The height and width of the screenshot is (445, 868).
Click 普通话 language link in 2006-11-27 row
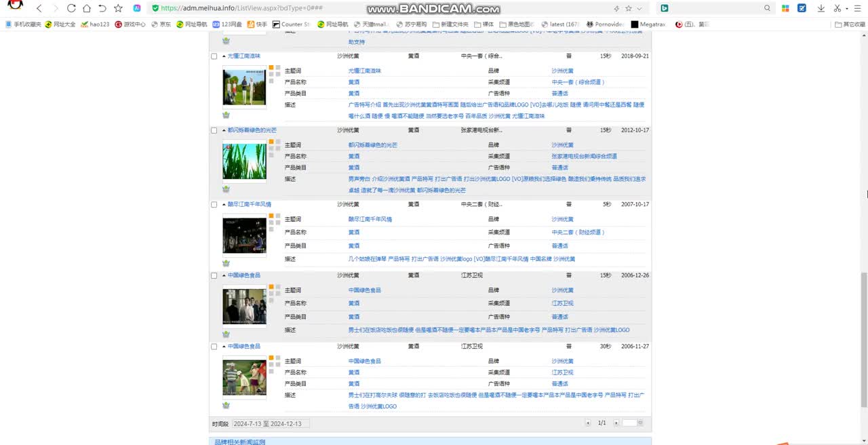pyautogui.click(x=559, y=383)
